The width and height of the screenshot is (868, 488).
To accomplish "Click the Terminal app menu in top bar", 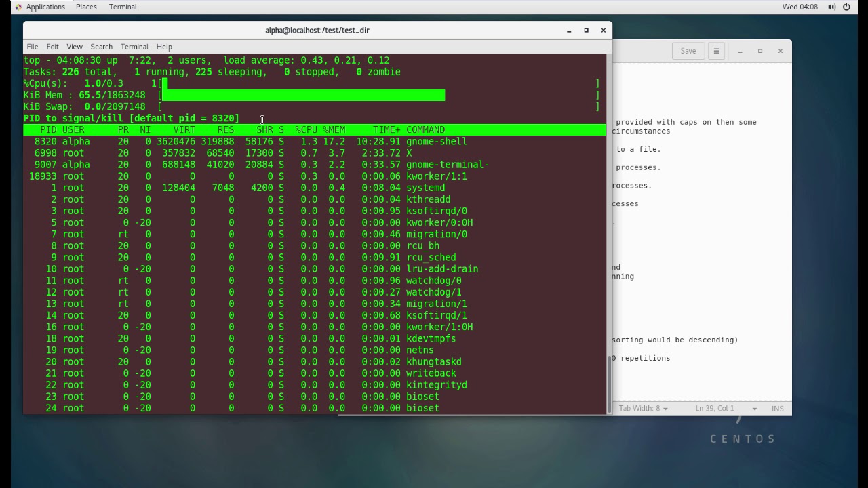I will [123, 7].
